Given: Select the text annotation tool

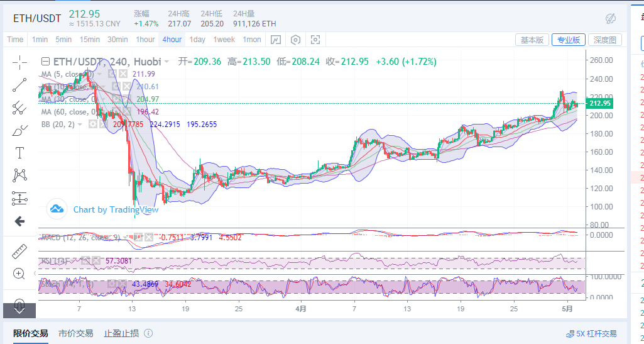Looking at the screenshot, I should 19,153.
